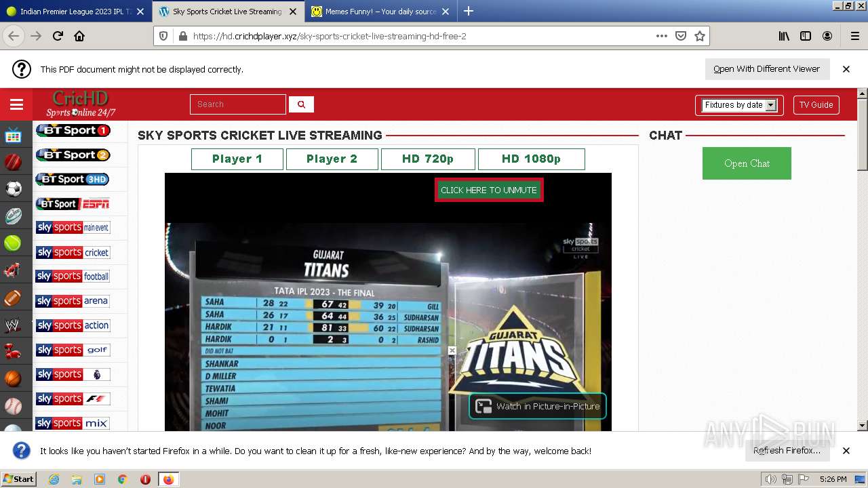
Task: Open a new browser tab
Action: [469, 12]
